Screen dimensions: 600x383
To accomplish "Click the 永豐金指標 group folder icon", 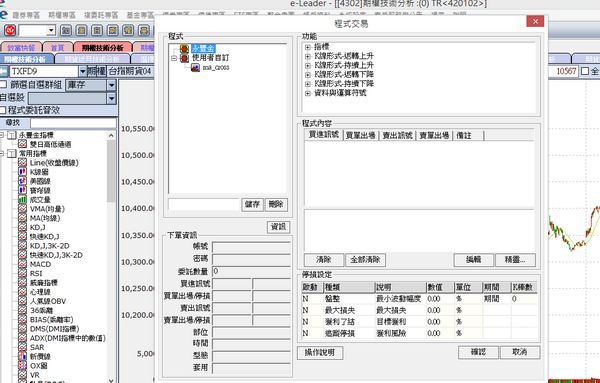I will (12, 135).
